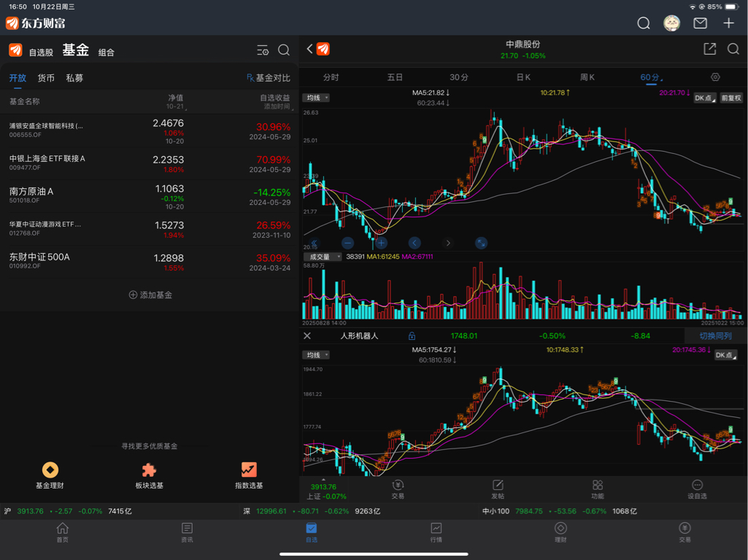Viewport: 748px width, 560px height.
Task: Open 基金理财 shortcut
Action: [x=50, y=475]
